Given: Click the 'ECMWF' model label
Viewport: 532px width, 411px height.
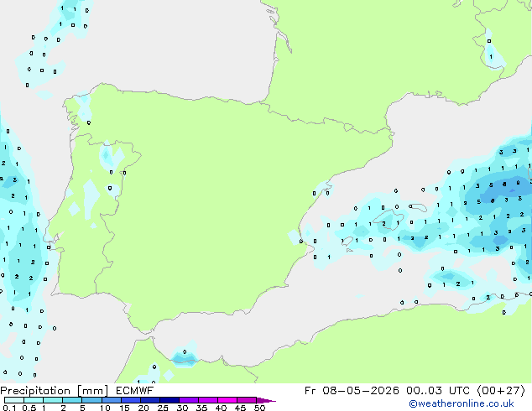Looking at the screenshot, I should [x=135, y=391].
